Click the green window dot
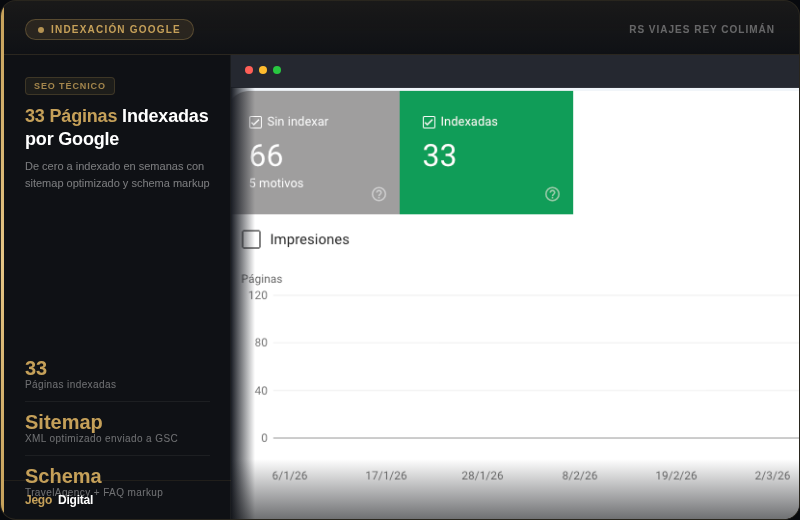 277,70
